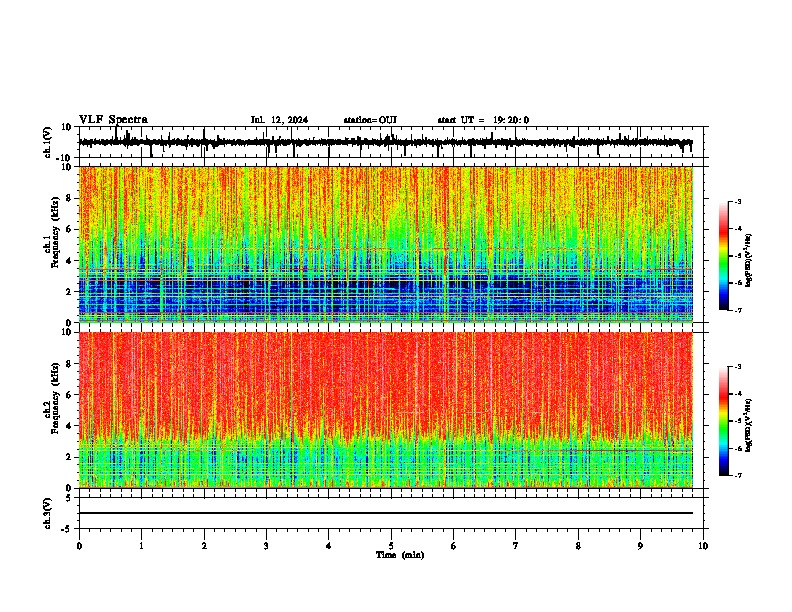Click the time axis tick label "6"
The width and height of the screenshot is (792, 612).
(454, 546)
